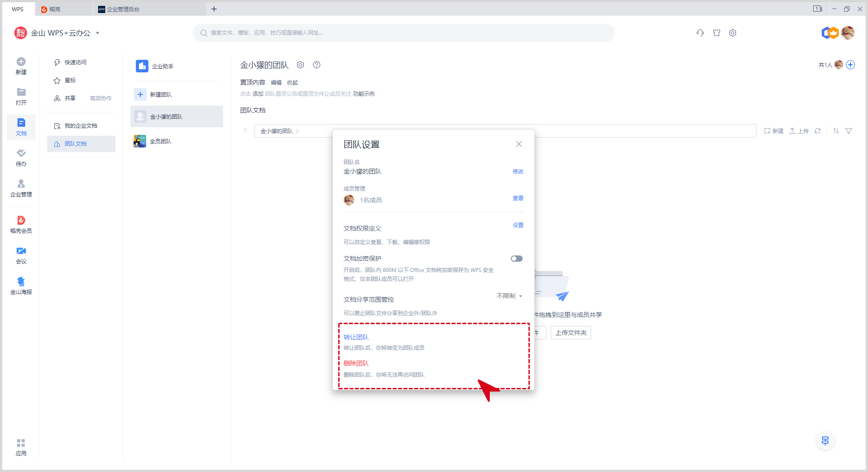The width and height of the screenshot is (868, 472).
Task: Click breadcrumb chevron after 金小獴的团队
Action: 297,131
